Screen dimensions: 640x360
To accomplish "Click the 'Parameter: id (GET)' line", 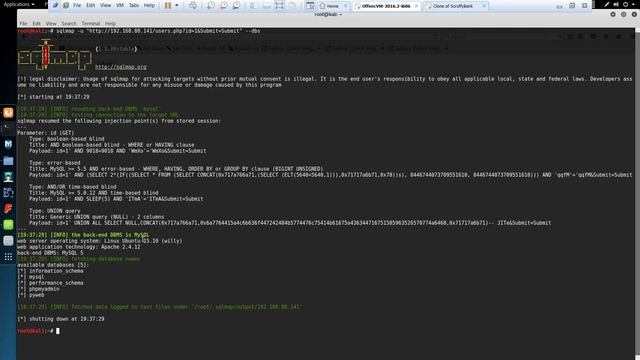I will (45, 133).
